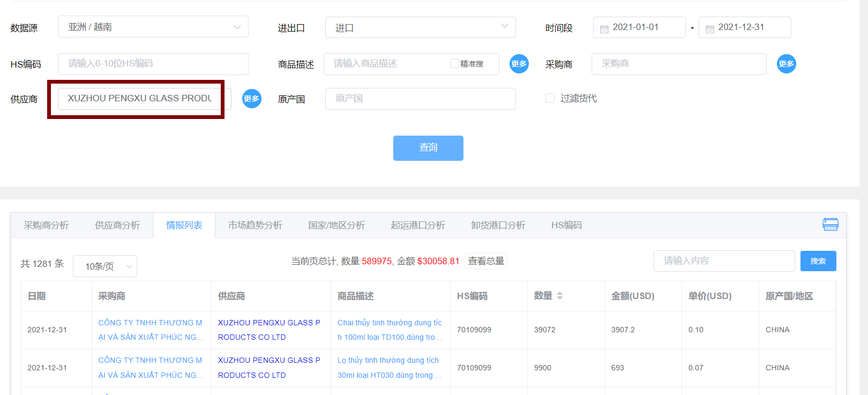Screen dimensions: 868x395
Task: Click the 查询 query button
Action: point(428,148)
